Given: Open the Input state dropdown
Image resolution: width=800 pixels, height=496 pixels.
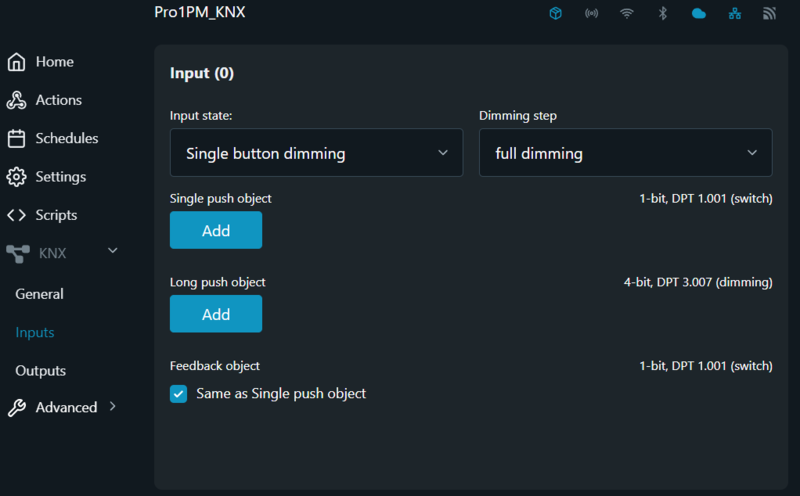Looking at the screenshot, I should tap(316, 153).
